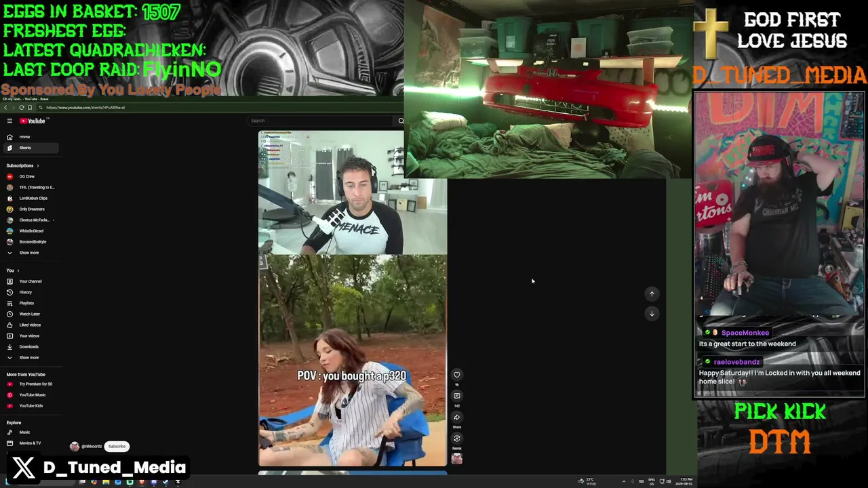Open TFIL channel subscription
Screen dimensions: 868x488
(31, 187)
